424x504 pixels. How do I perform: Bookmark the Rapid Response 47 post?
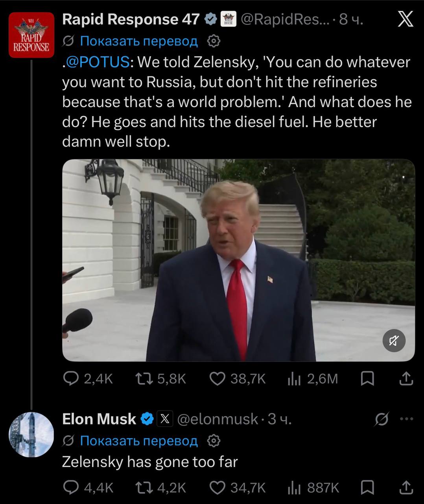coord(367,378)
